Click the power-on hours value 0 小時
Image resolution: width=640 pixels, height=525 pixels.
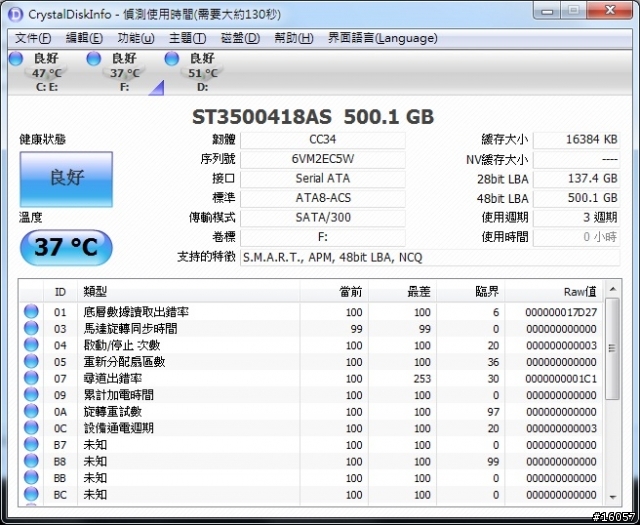(x=576, y=237)
